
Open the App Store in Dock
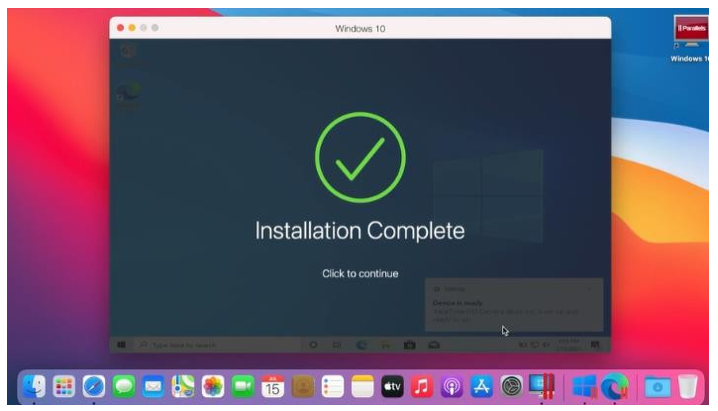(482, 386)
